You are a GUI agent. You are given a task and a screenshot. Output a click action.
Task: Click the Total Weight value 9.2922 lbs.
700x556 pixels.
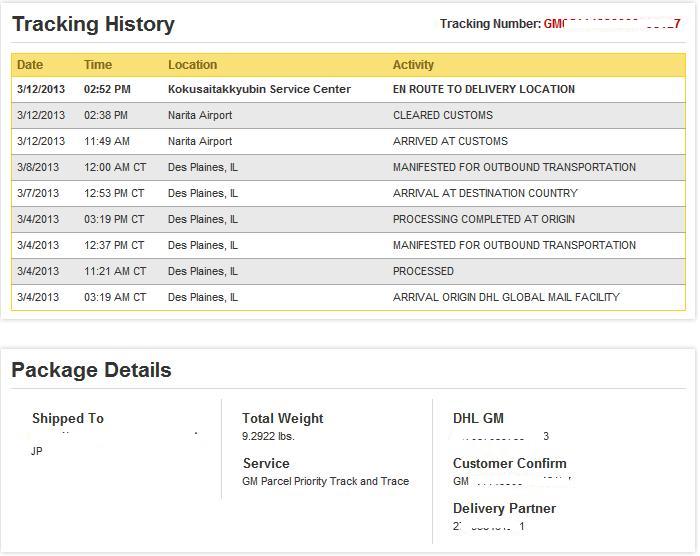tap(268, 437)
